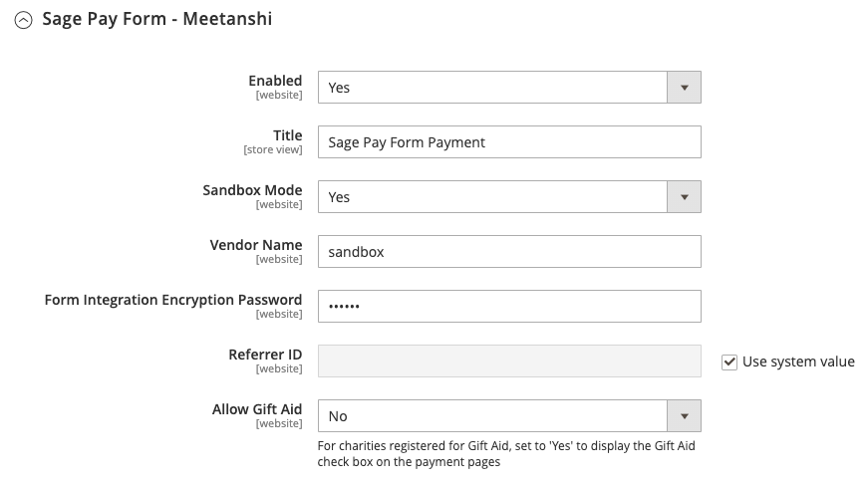The image size is (868, 482).
Task: Collapse the Sage Pay Form section icon
Action: 23,21
